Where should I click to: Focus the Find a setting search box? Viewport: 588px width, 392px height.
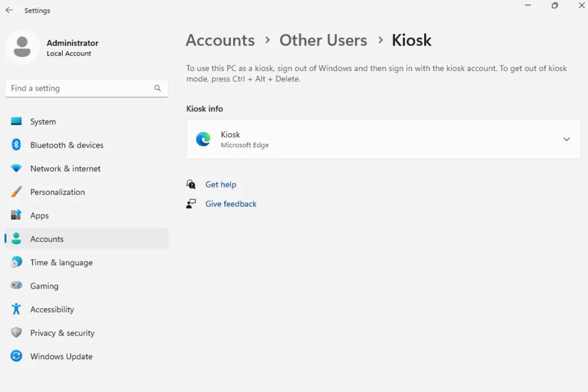(x=86, y=88)
